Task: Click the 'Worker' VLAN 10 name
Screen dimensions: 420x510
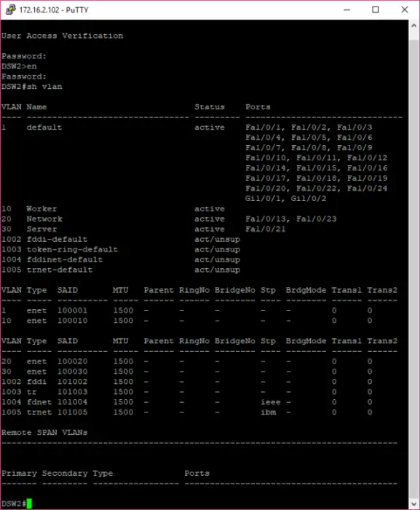Action: pos(41,209)
